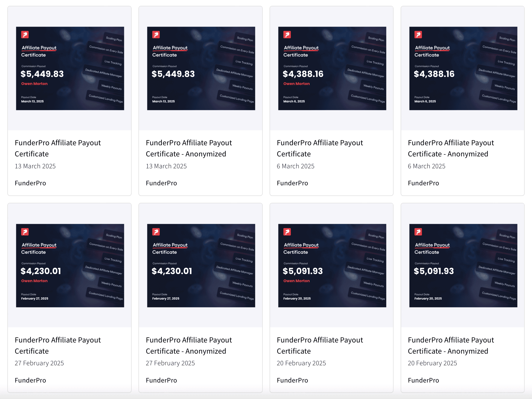
Task: Click the '6 March 2025' date on the non-anonymized card
Action: click(x=296, y=166)
